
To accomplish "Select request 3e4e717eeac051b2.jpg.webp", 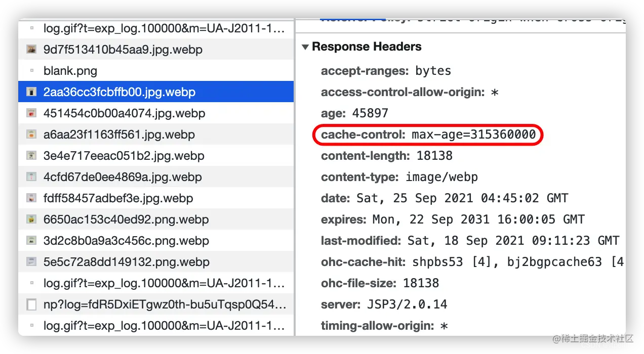I will pyautogui.click(x=156, y=156).
